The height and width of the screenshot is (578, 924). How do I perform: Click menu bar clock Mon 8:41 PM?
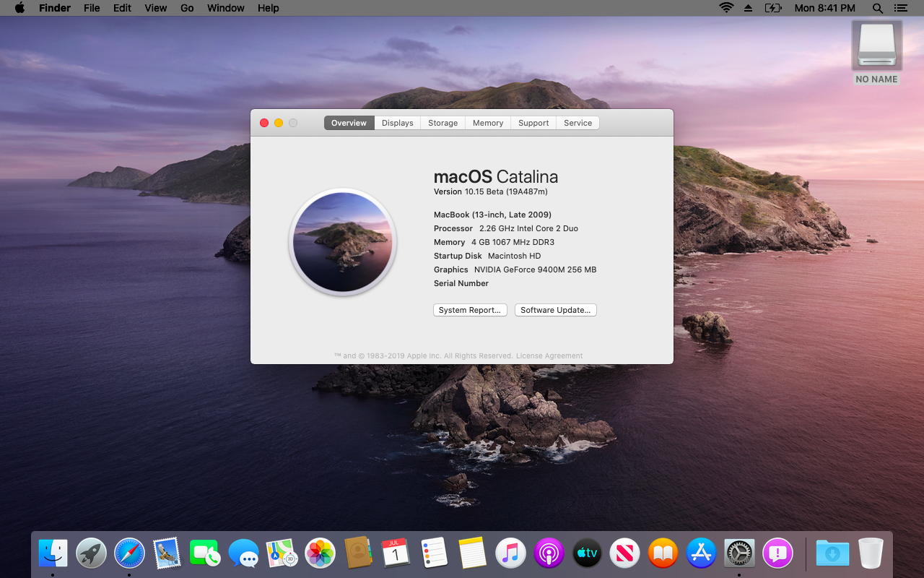point(824,8)
